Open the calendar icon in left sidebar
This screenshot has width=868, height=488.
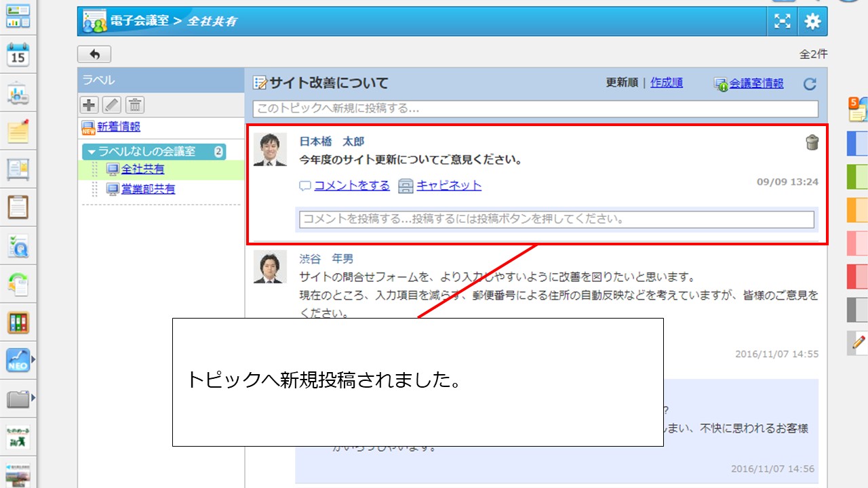point(18,56)
